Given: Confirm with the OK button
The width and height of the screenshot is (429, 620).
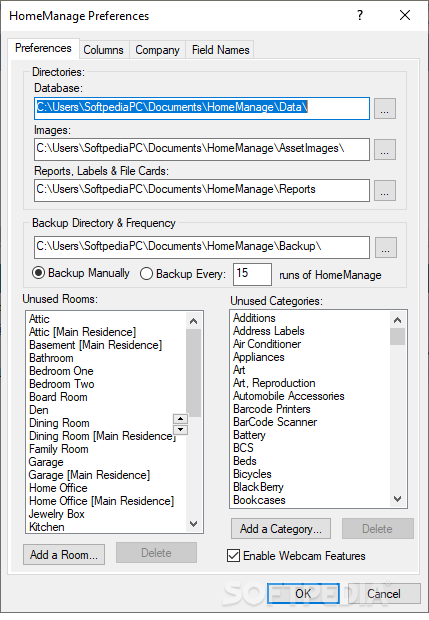Looking at the screenshot, I should [x=303, y=594].
